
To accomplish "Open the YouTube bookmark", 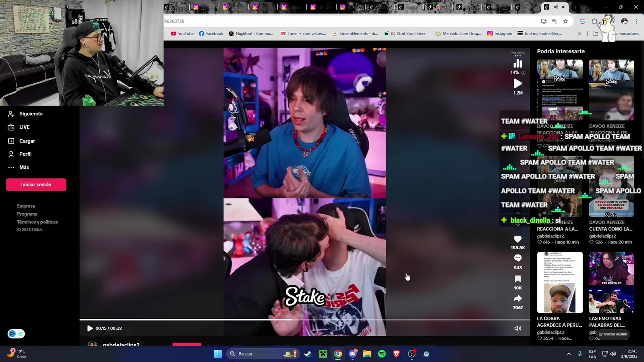I will [182, 34].
